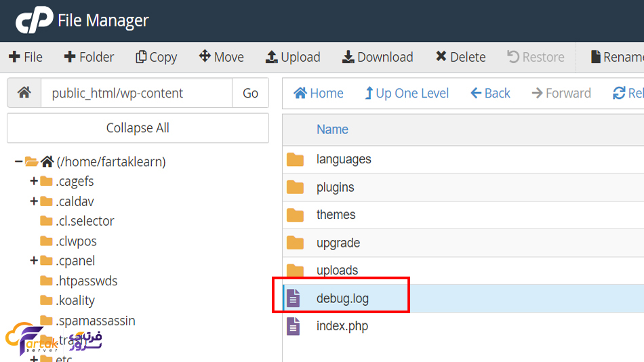
Task: Create a new file with File button
Action: tap(25, 57)
